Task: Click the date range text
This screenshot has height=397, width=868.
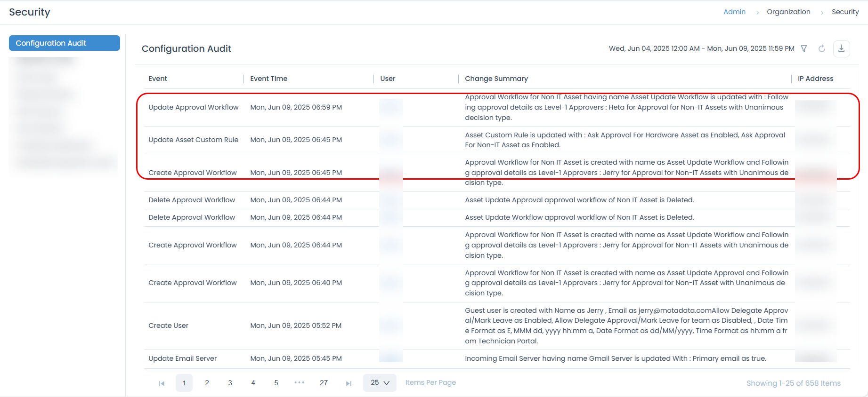Action: (701, 49)
